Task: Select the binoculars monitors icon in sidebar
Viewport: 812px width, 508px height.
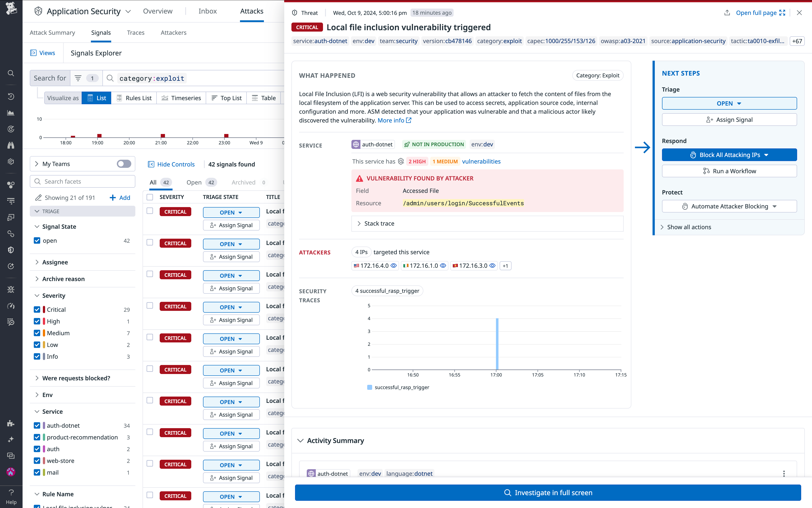Action: tap(11, 145)
